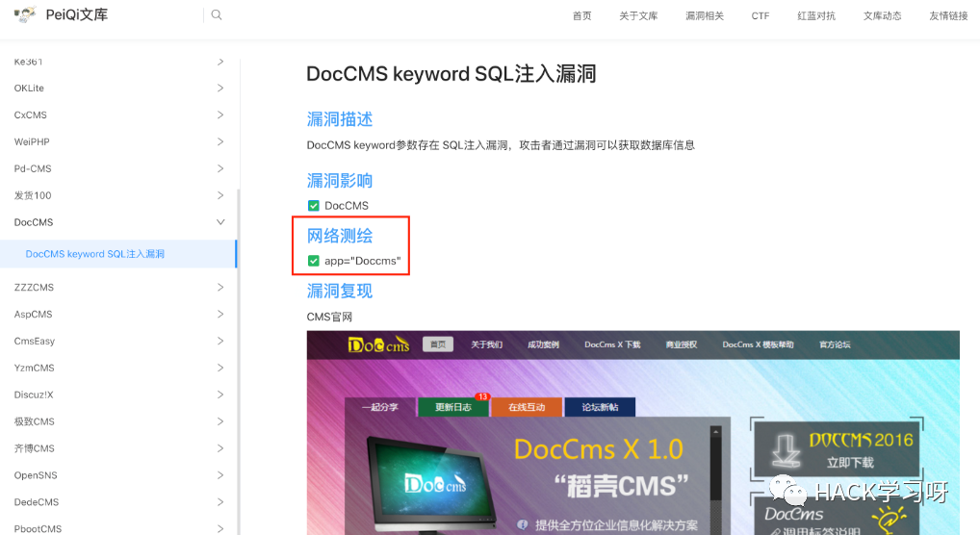The image size is (980, 535).
Task: Jump to 漏洞影响 heading anchor
Action: point(340,181)
